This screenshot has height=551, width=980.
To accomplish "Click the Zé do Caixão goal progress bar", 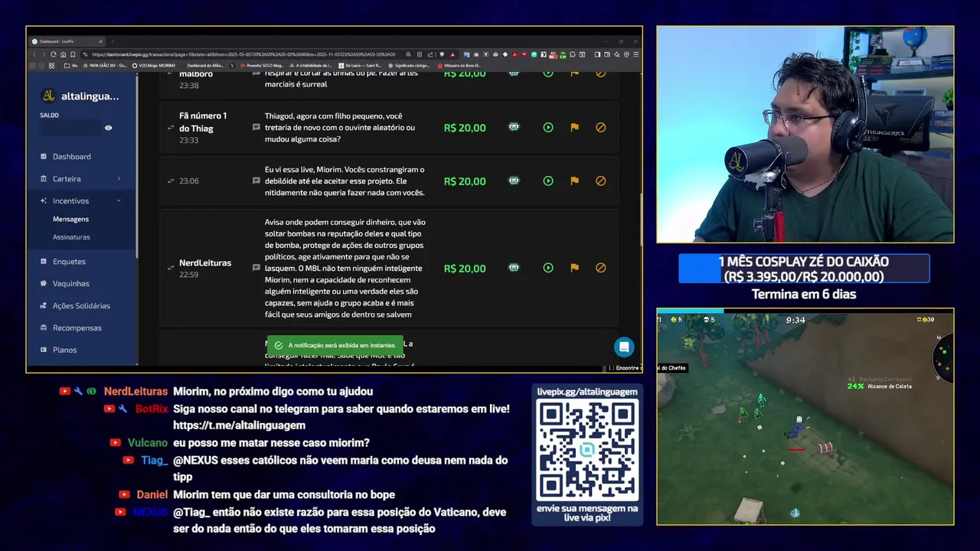I will [804, 269].
